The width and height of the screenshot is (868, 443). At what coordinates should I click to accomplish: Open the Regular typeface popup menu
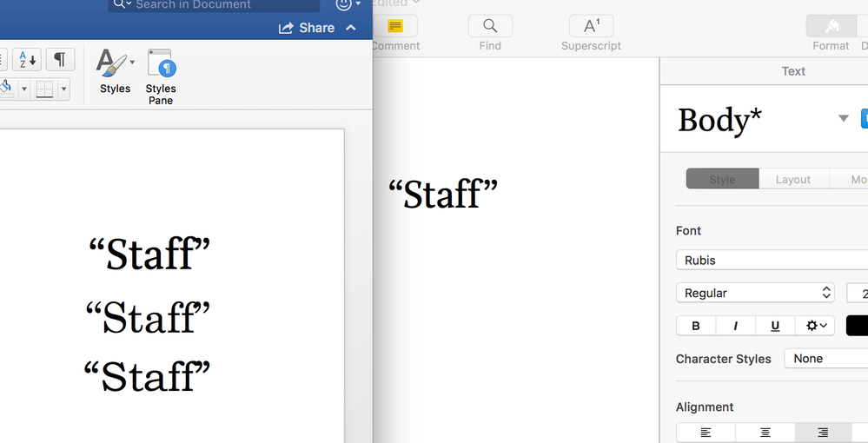(755, 293)
